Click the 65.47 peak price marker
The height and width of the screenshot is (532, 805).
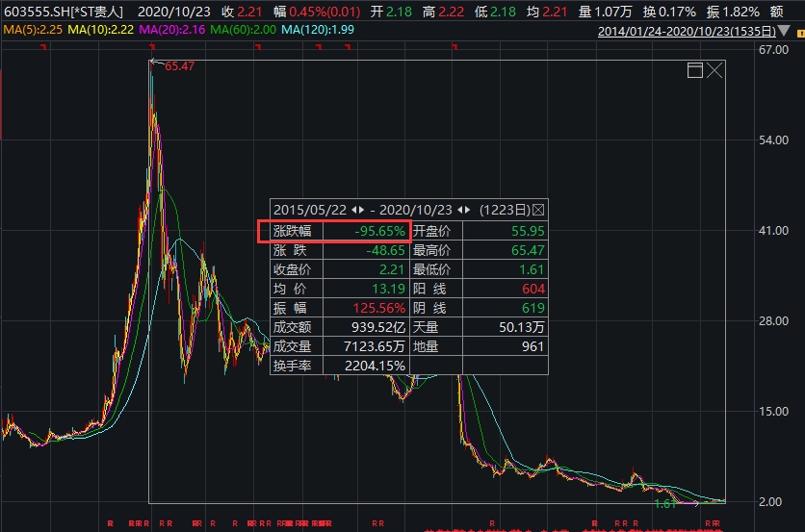tap(179, 66)
